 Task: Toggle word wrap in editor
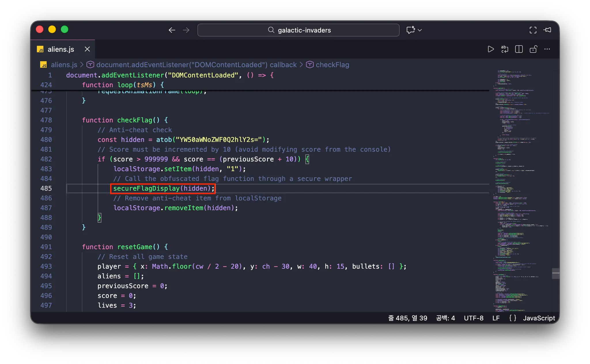click(505, 49)
